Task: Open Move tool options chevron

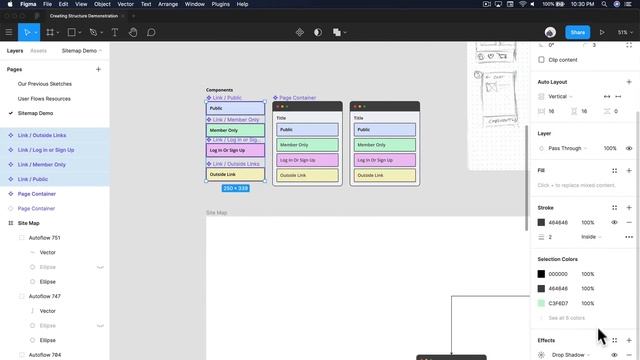Action: coord(36,33)
